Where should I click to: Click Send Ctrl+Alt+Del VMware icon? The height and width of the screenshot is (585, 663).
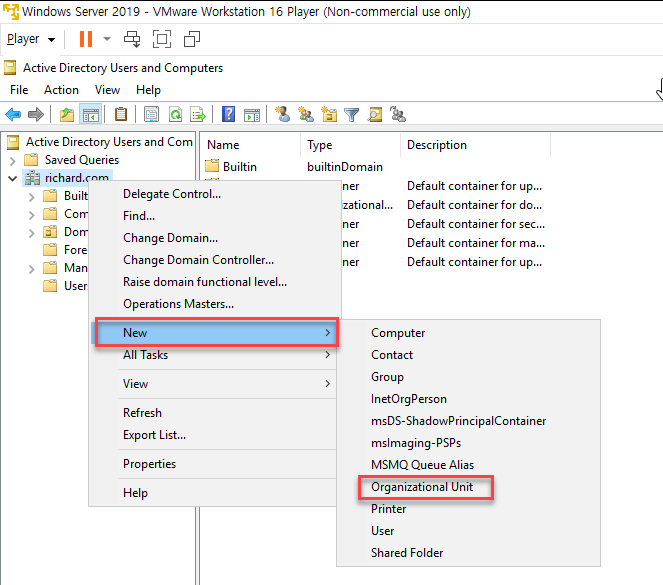(x=132, y=39)
